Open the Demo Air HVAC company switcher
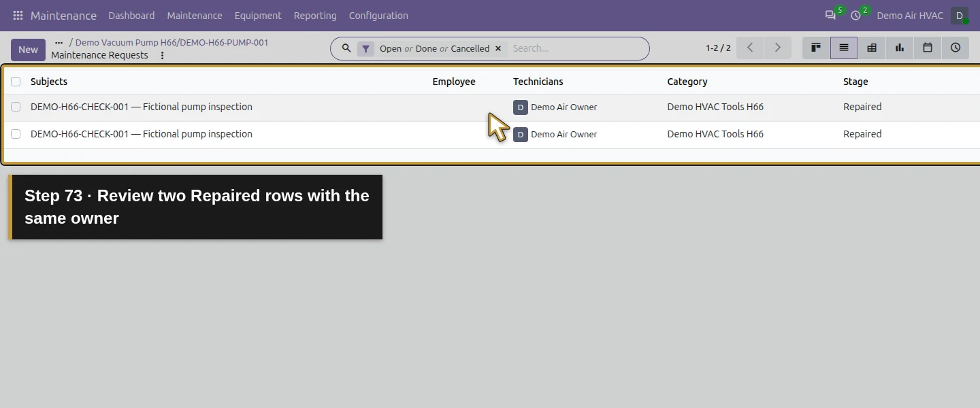This screenshot has width=980, height=408. pyautogui.click(x=910, y=15)
